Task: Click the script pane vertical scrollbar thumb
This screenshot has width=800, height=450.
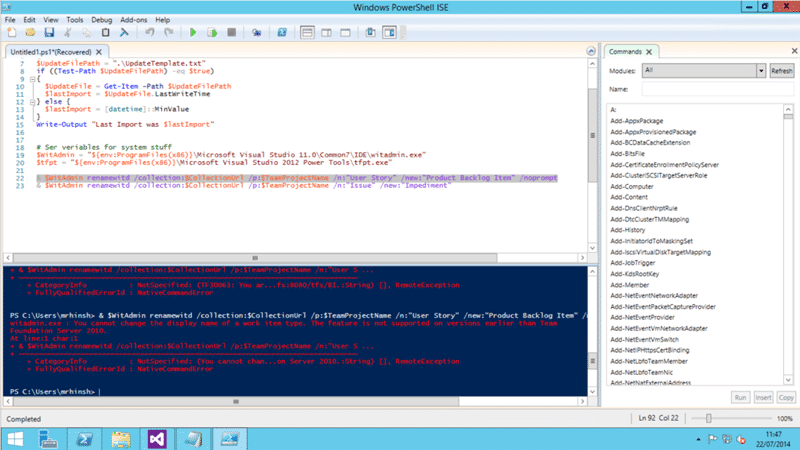Action: [592, 135]
